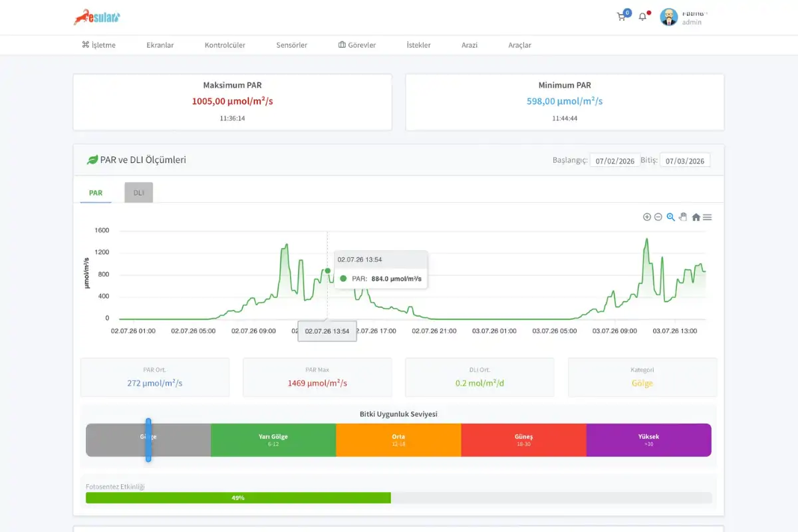This screenshot has width=798, height=532.
Task: Click the 11:44:44 timestamp
Action: (x=565, y=118)
